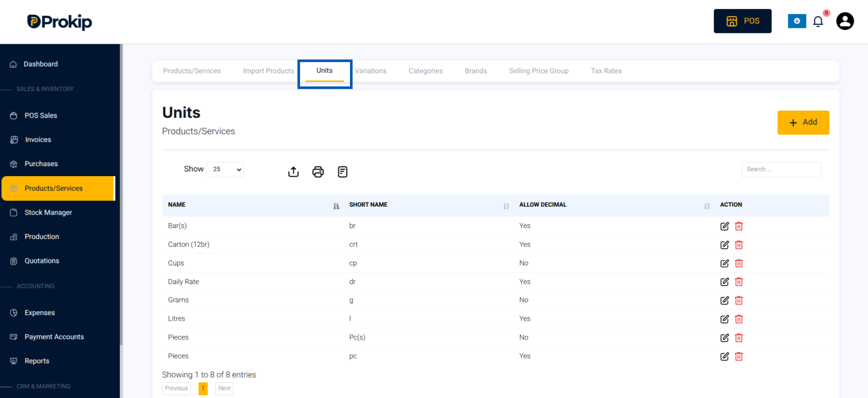Open Selling Price Group tab
The height and width of the screenshot is (398, 868).
539,71
